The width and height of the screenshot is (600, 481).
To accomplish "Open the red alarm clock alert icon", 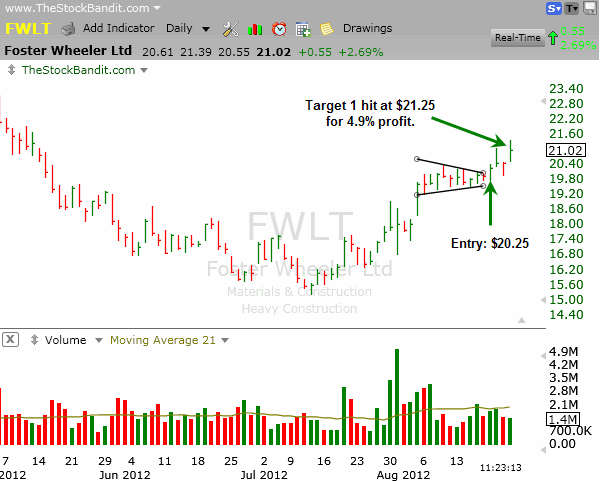I will coord(279,29).
